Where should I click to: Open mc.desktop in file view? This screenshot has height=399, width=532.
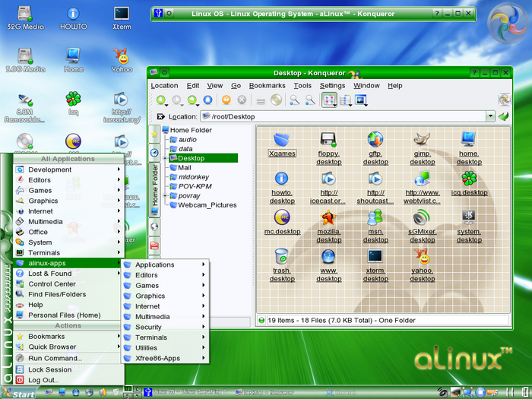point(282,223)
